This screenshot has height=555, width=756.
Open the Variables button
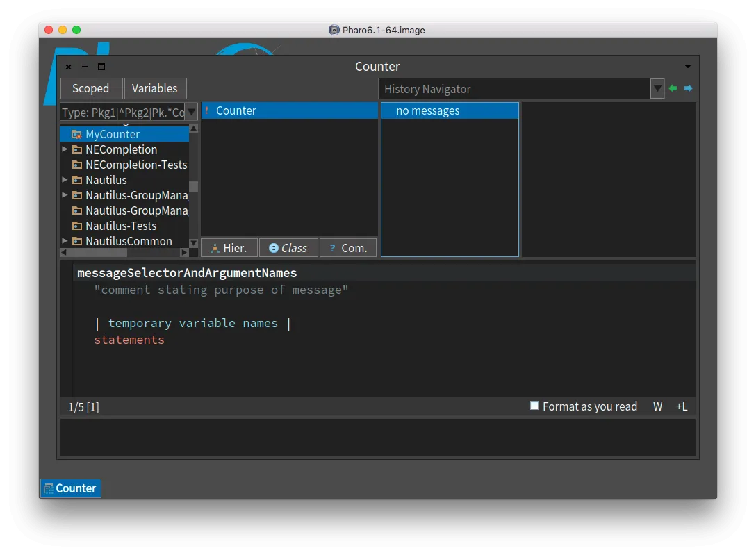(x=155, y=89)
